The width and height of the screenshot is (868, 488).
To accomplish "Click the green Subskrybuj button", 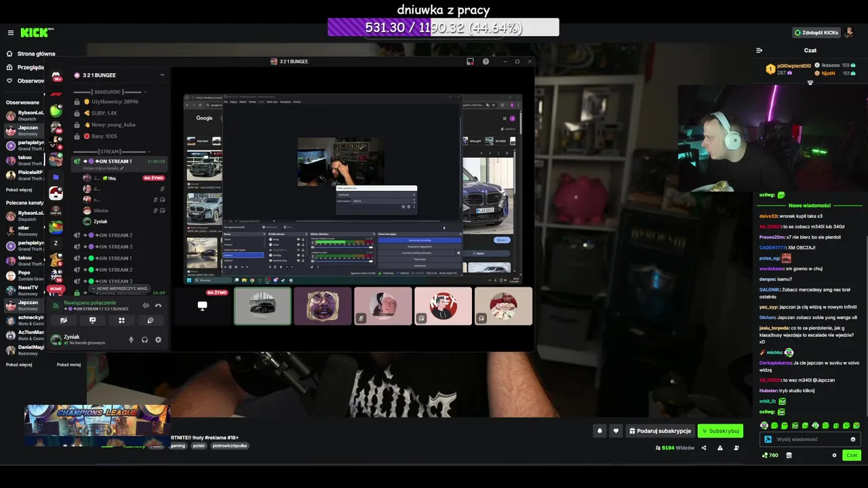I will (x=720, y=430).
